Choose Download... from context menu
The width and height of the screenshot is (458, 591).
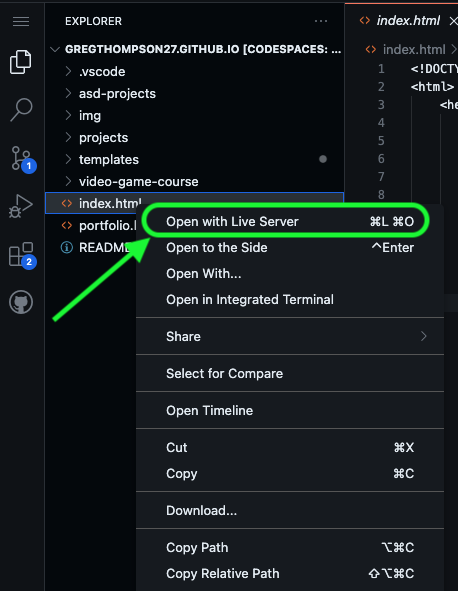coord(290,510)
